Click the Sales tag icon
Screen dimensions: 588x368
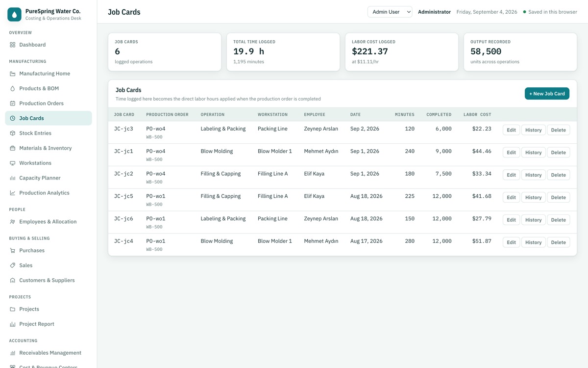click(13, 265)
